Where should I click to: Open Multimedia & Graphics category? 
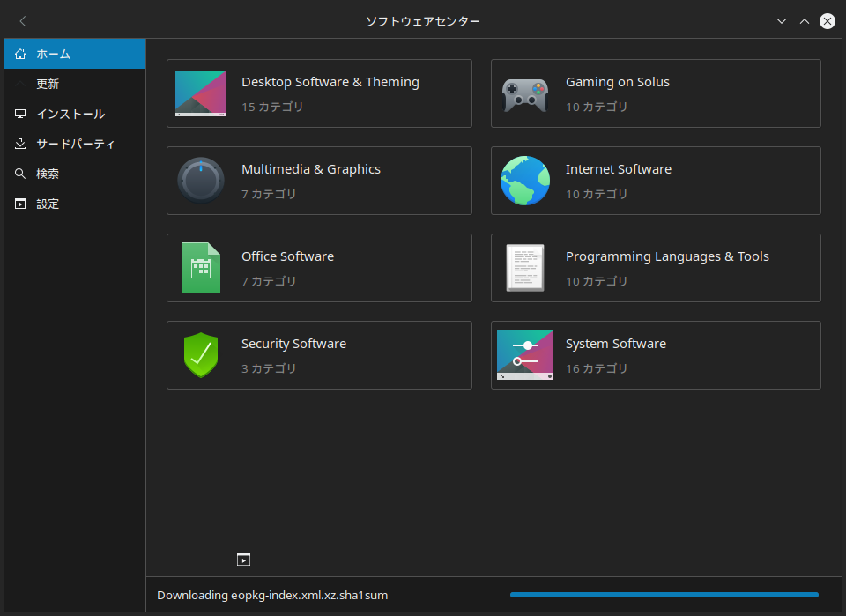[319, 181]
